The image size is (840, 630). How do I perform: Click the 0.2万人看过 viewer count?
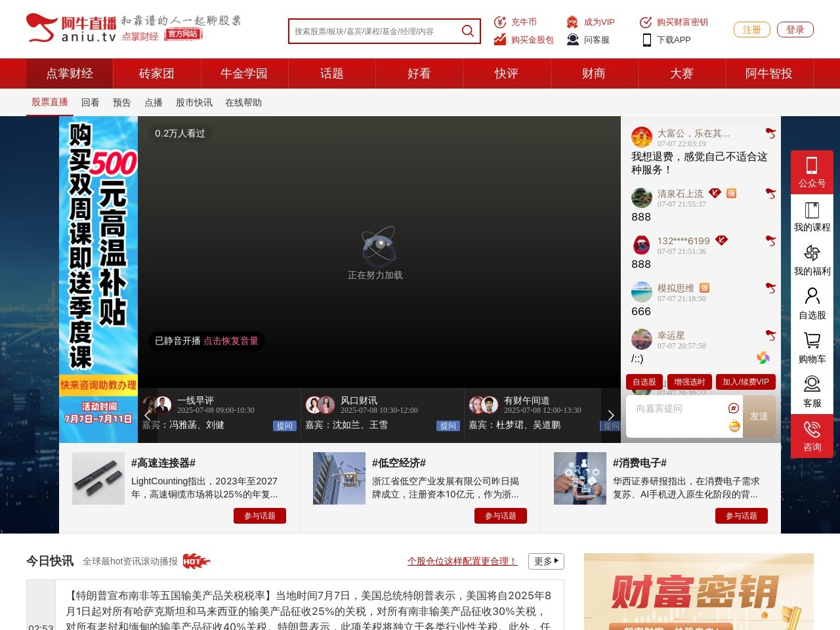click(180, 133)
